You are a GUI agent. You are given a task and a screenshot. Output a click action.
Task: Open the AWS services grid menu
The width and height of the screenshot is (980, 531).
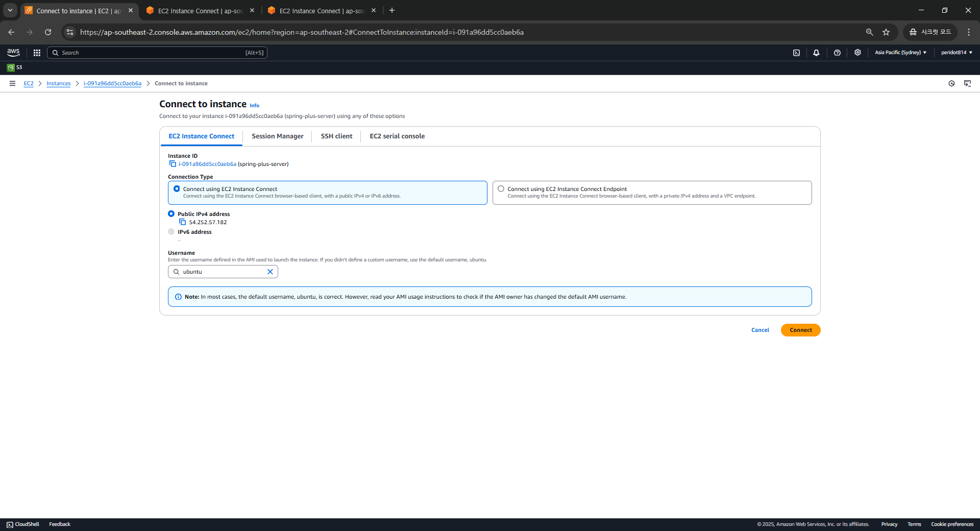(x=37, y=53)
